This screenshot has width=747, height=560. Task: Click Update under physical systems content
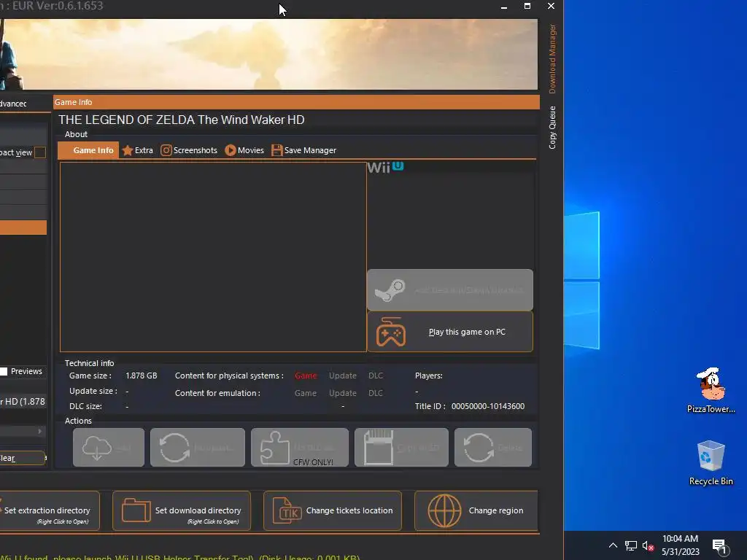point(343,376)
